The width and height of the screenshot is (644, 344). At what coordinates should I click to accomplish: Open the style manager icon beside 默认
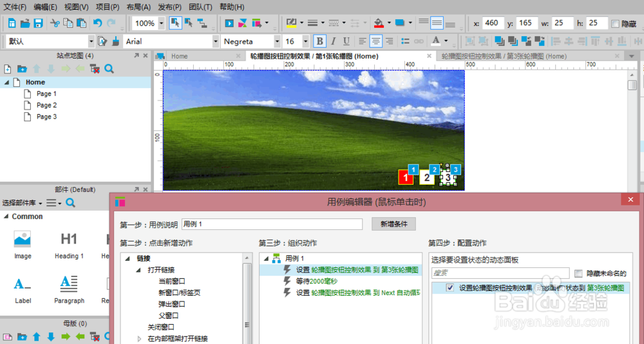(x=102, y=41)
